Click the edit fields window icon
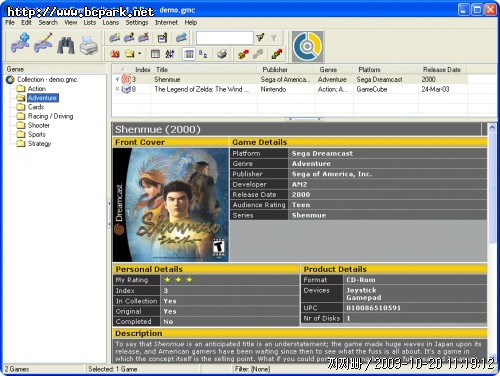 point(162,38)
